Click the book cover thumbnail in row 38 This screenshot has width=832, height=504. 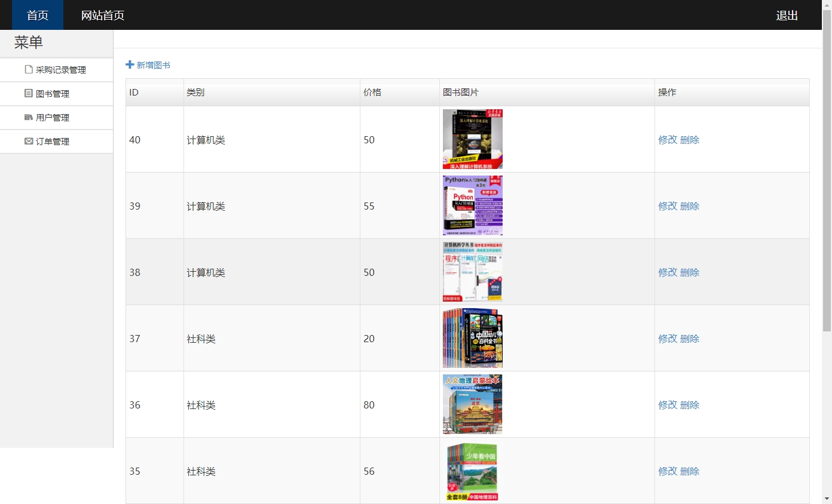click(x=473, y=272)
